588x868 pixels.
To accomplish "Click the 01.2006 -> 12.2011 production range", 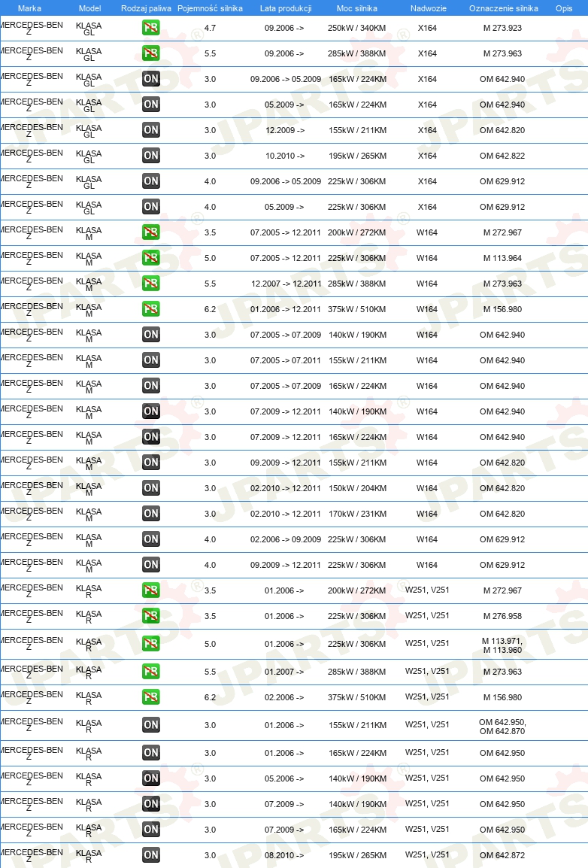I will [286, 309].
